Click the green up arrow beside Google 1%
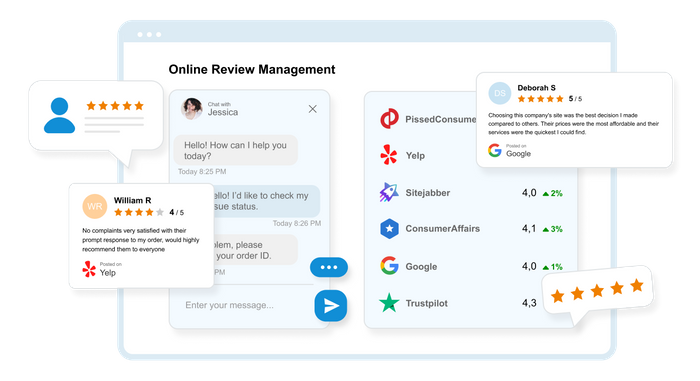Viewport: 700px width, 381px height. 546,268
